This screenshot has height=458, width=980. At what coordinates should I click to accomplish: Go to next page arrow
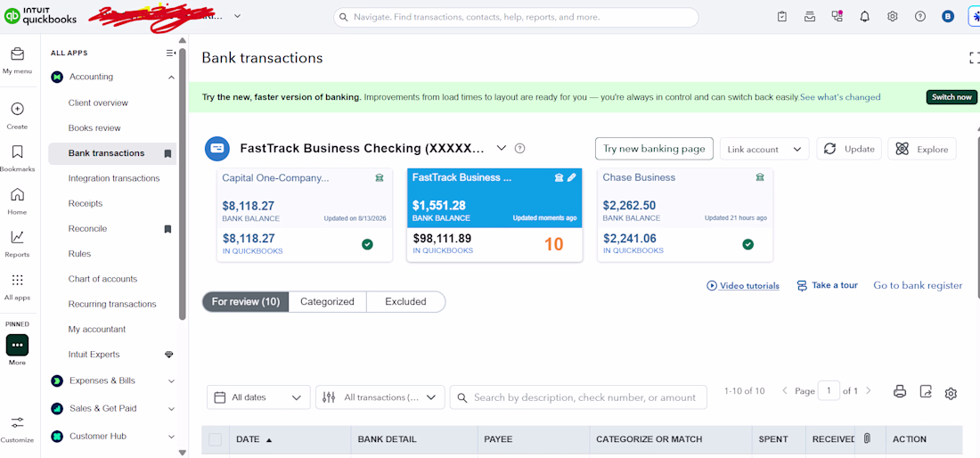(x=868, y=390)
